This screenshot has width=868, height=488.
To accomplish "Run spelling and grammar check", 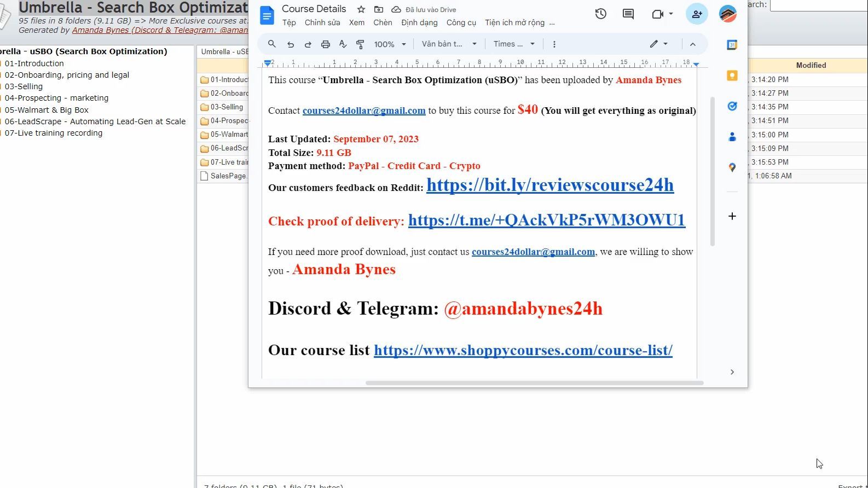I will tap(343, 44).
